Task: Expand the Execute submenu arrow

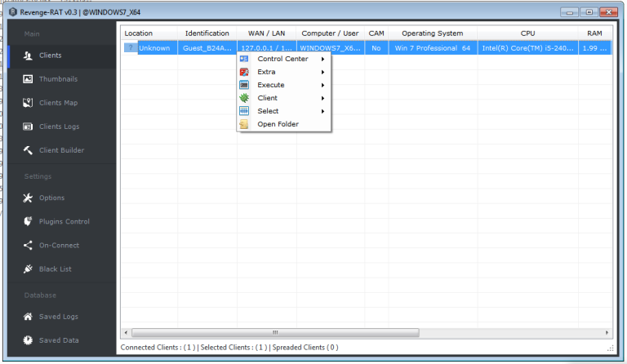Action: tap(323, 85)
